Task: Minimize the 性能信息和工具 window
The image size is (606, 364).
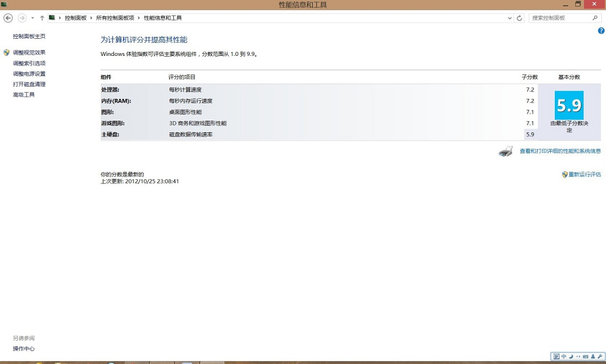Action: tap(565, 5)
